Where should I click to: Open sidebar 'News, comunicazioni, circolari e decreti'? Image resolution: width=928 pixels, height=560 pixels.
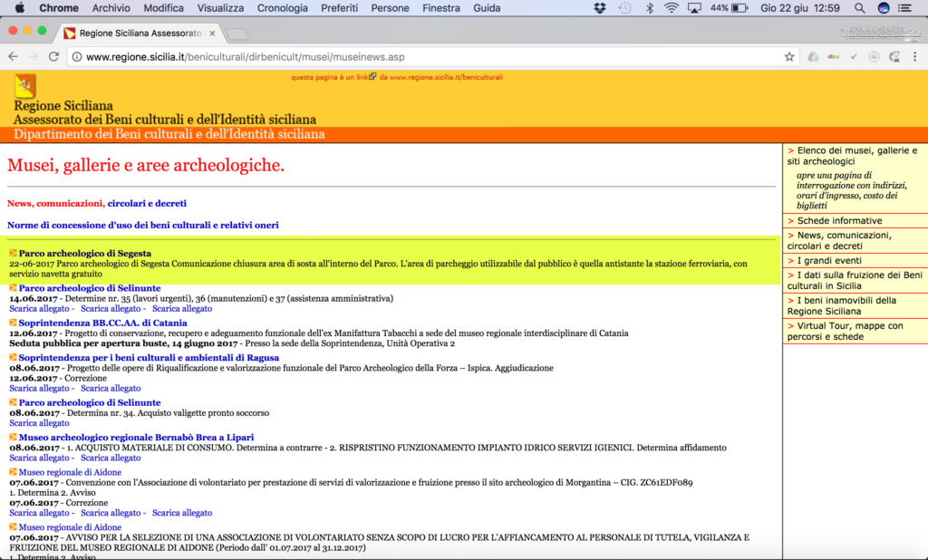[839, 240]
